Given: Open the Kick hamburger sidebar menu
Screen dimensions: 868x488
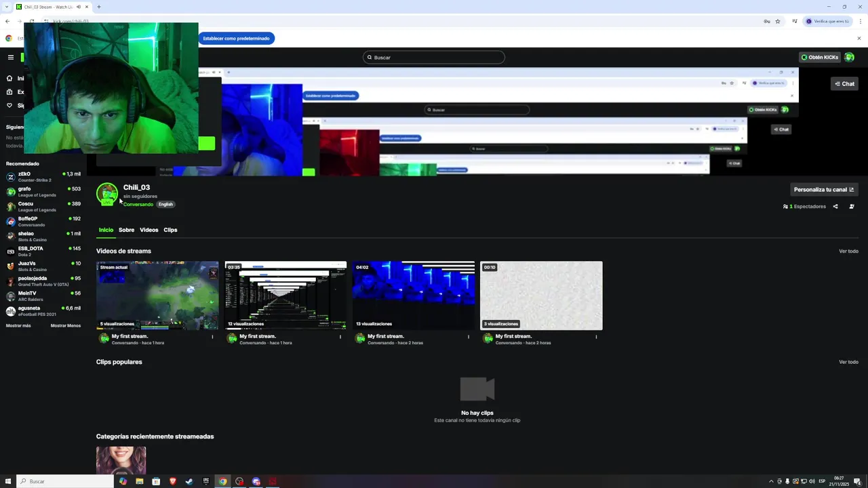Looking at the screenshot, I should [10, 57].
